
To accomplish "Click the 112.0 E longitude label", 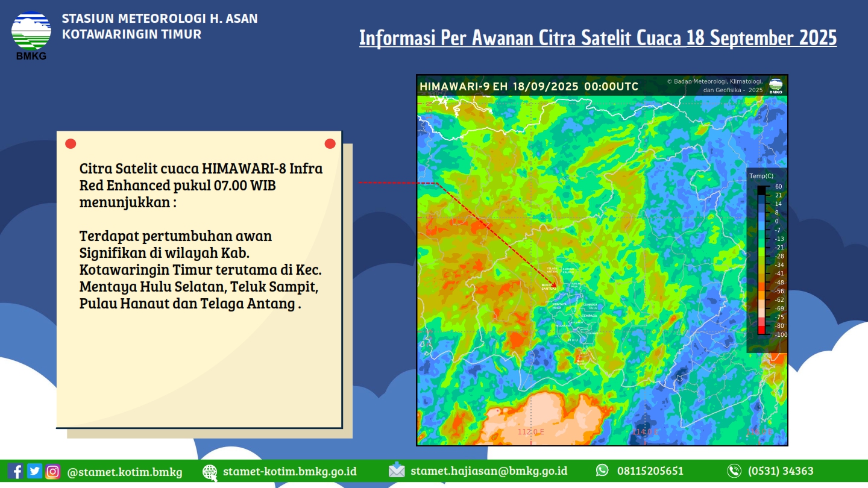I will point(531,431).
